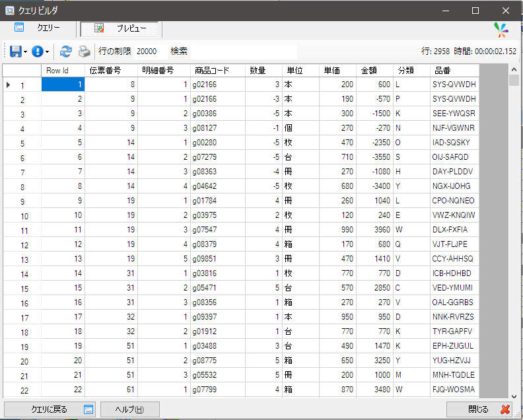Click the vertical scrollbar thumb

point(514,81)
